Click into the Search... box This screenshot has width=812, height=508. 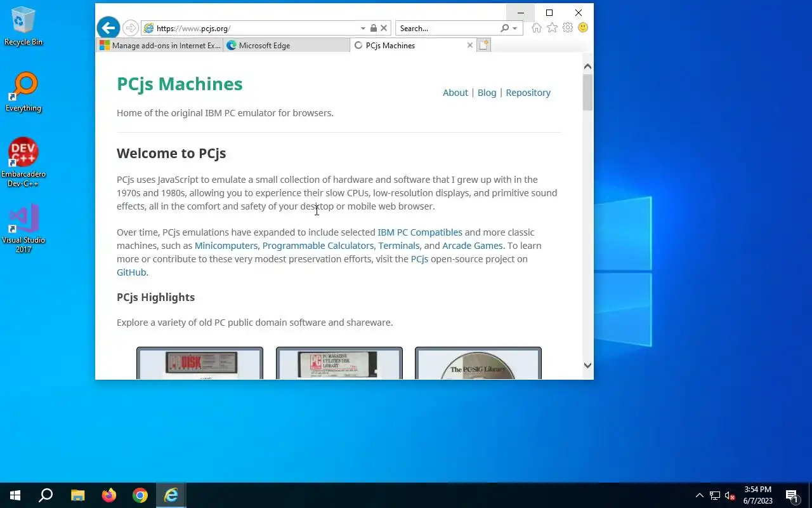coord(447,28)
